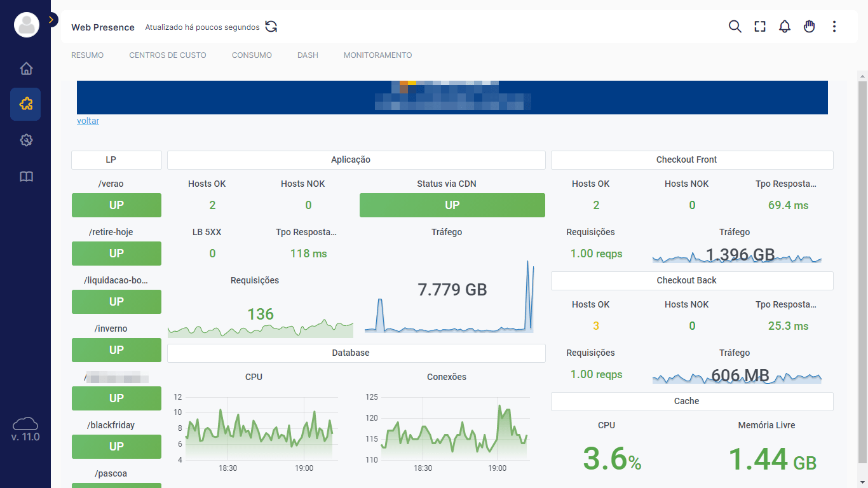
Task: Click the vertical page scrollbar
Action: (x=862, y=273)
